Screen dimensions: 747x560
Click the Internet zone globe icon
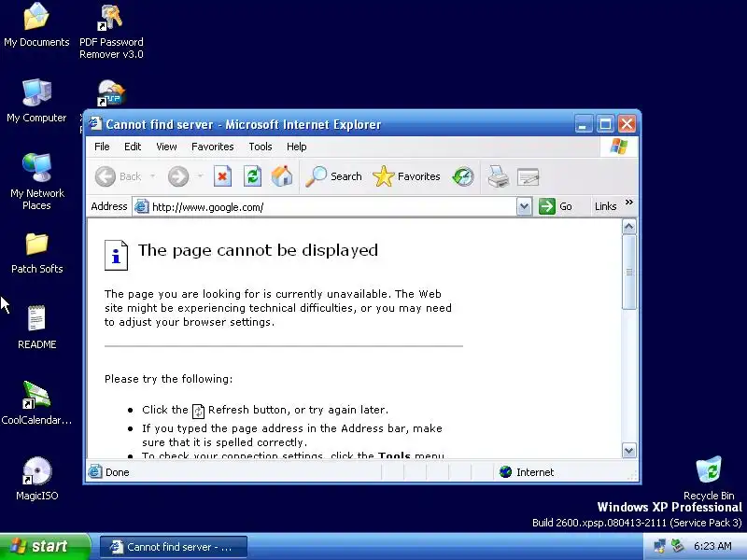[x=505, y=472]
